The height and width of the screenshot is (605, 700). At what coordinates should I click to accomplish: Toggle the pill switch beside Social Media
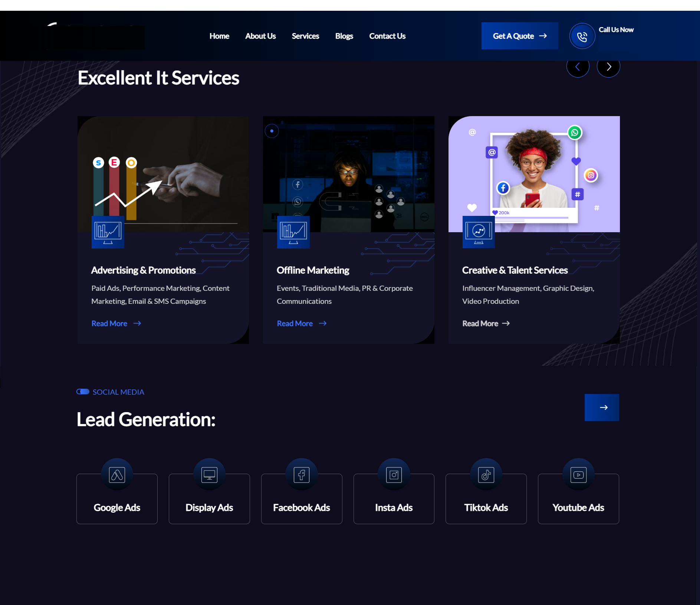click(x=83, y=392)
